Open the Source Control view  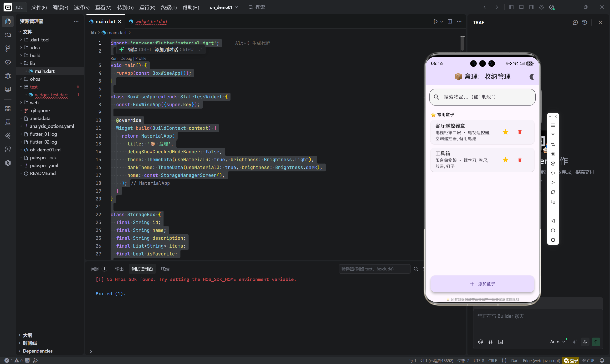8,49
